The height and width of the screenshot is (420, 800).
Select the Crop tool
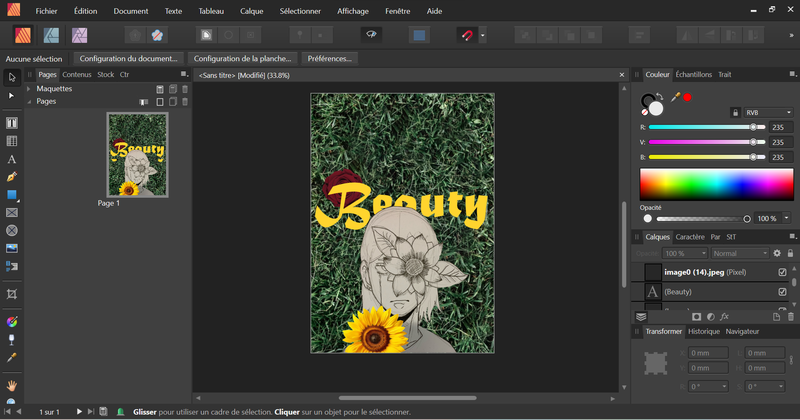[x=12, y=294]
